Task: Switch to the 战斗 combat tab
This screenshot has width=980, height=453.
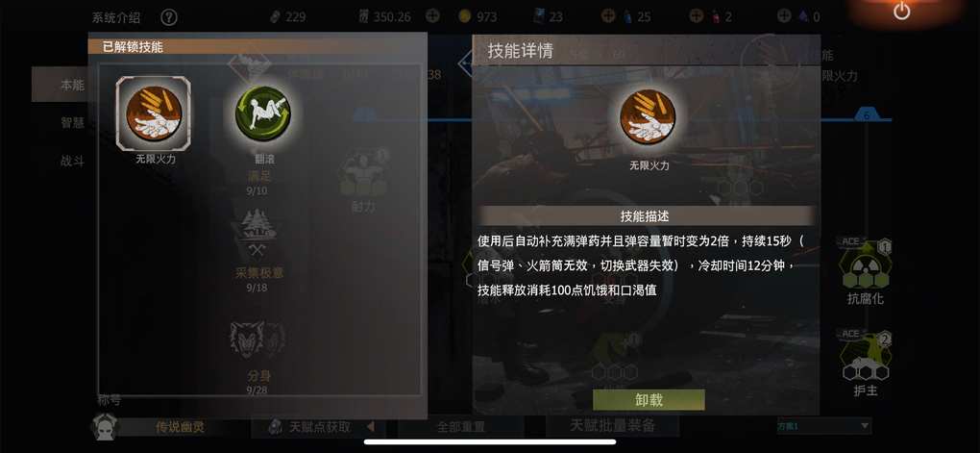Action: click(x=72, y=162)
